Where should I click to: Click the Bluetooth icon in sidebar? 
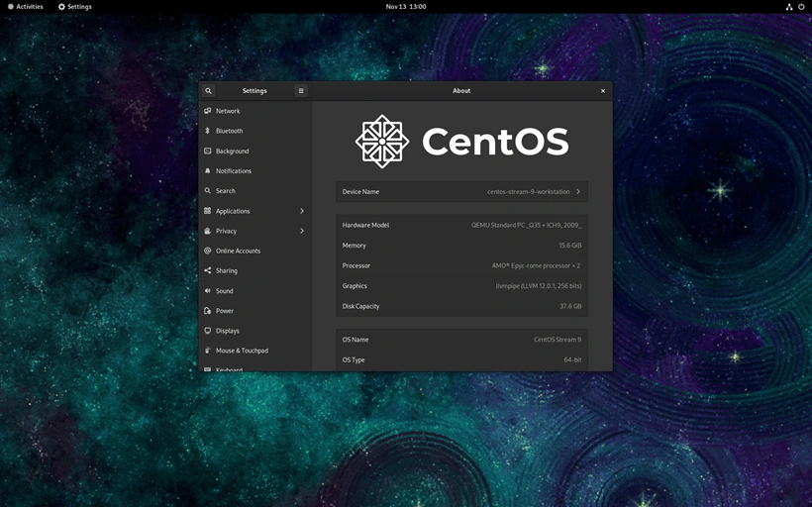(207, 131)
